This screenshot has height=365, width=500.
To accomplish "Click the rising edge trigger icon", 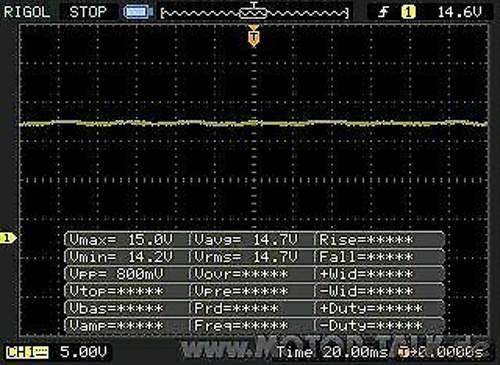I will click(384, 13).
